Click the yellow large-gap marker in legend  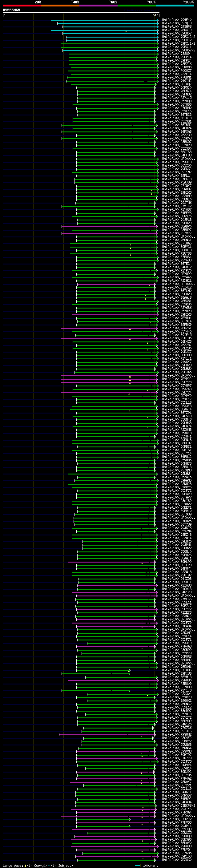[x=25, y=866]
